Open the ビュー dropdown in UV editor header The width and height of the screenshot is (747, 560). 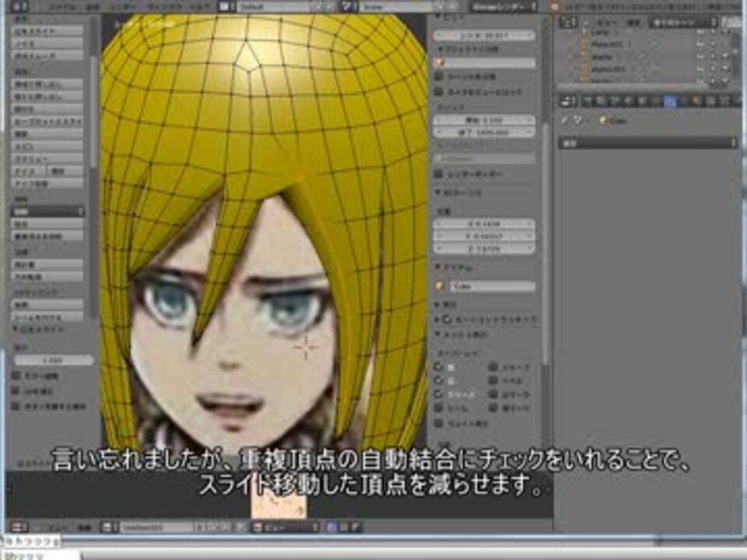pos(286,527)
